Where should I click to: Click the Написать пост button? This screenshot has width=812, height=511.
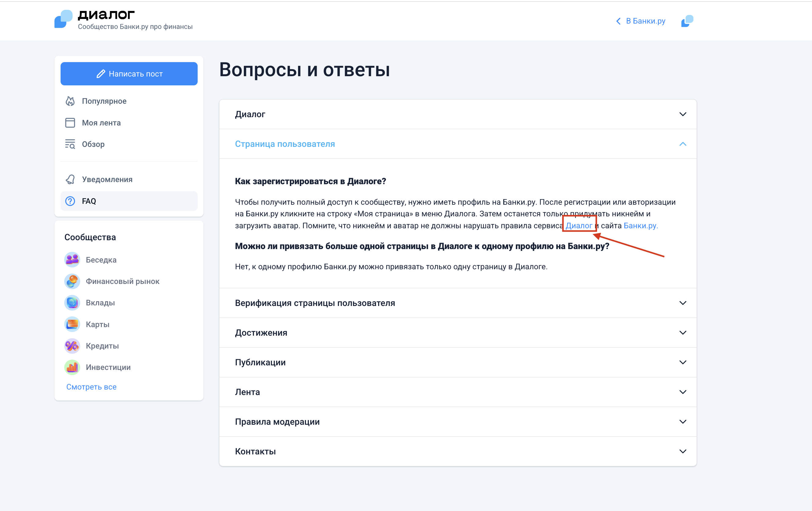[x=129, y=74]
